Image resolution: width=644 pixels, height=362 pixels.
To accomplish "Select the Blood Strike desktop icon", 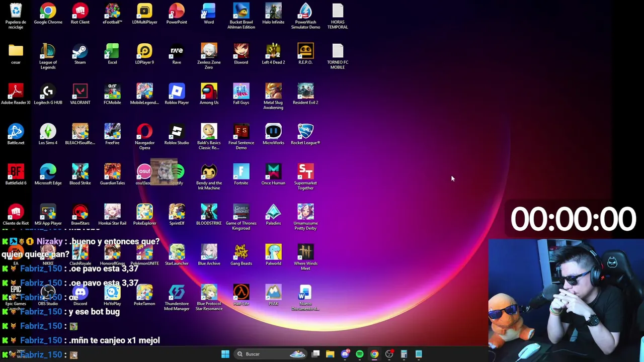I will pyautogui.click(x=80, y=175).
